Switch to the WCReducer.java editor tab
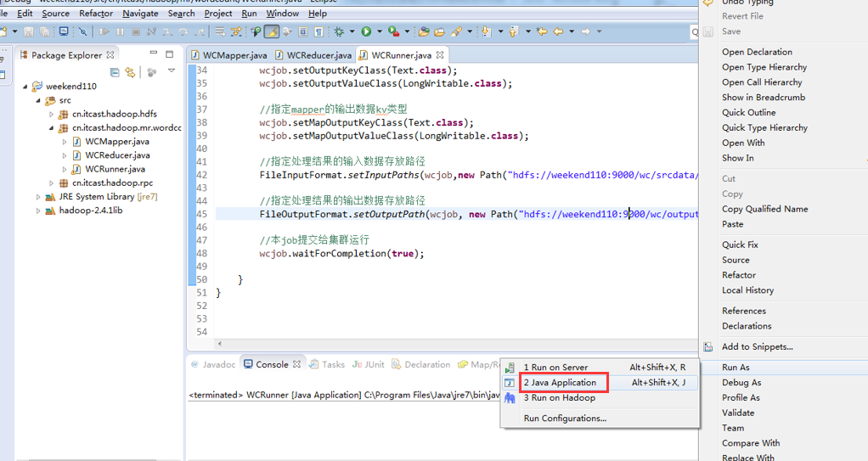868x461 pixels. point(313,55)
